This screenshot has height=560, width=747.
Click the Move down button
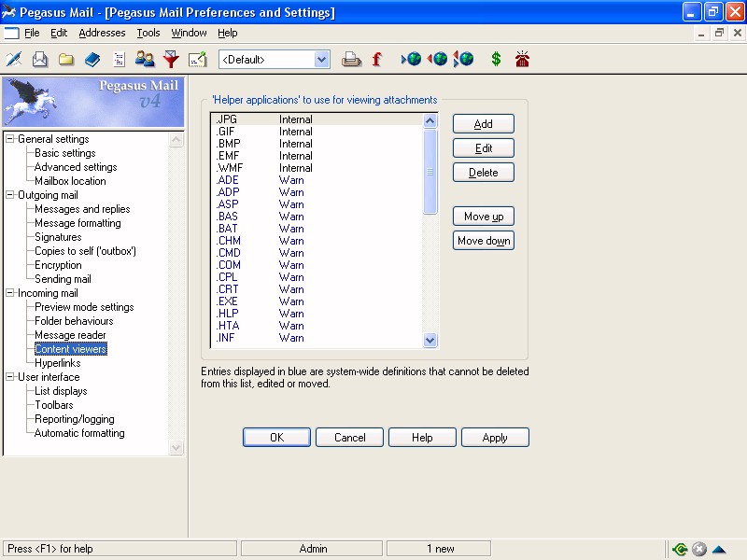(x=484, y=241)
